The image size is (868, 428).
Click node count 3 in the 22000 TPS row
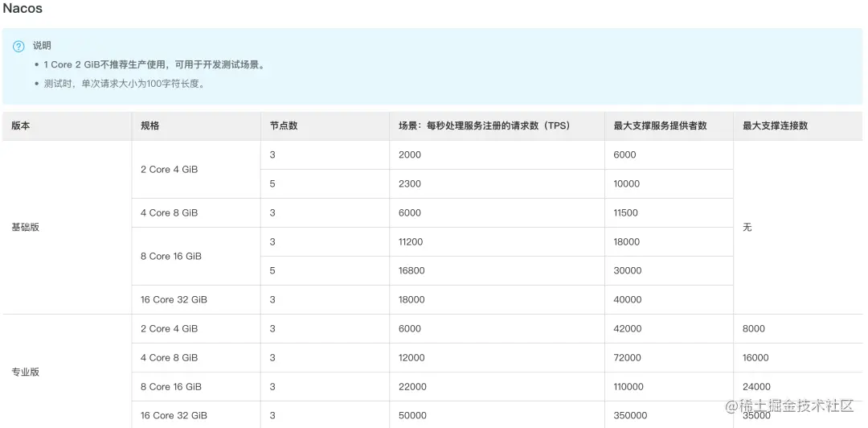[272, 386]
